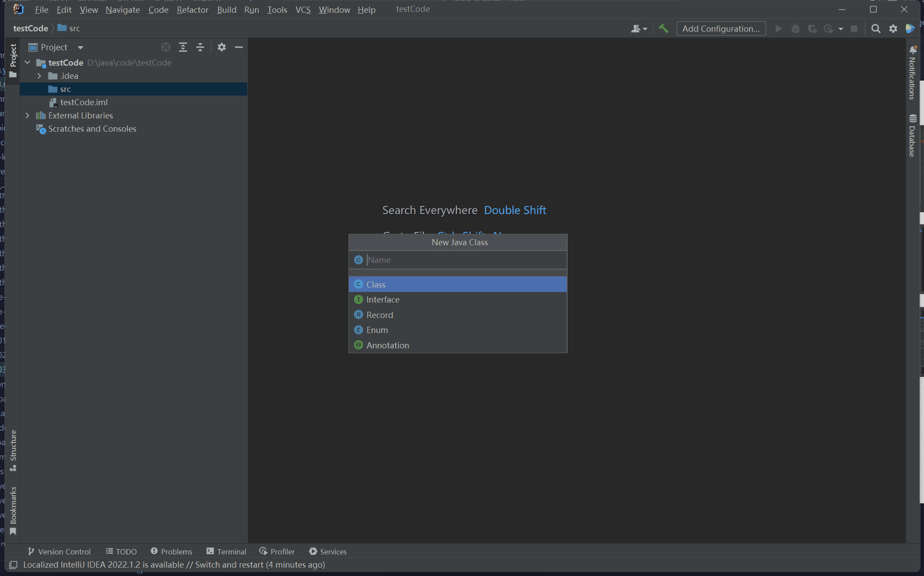The width and height of the screenshot is (924, 576).
Task: Open the Database side tab
Action: click(913, 136)
